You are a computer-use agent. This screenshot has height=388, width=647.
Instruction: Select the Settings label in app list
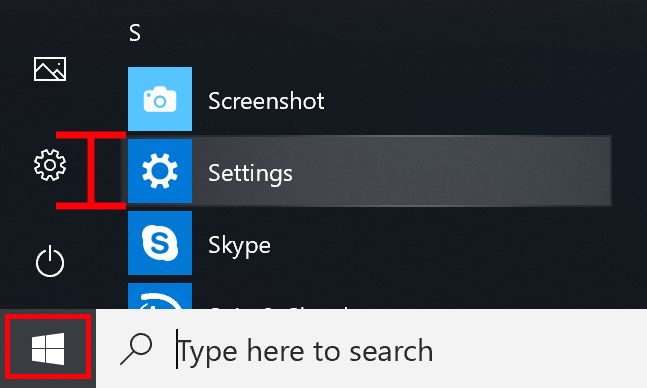(x=250, y=173)
